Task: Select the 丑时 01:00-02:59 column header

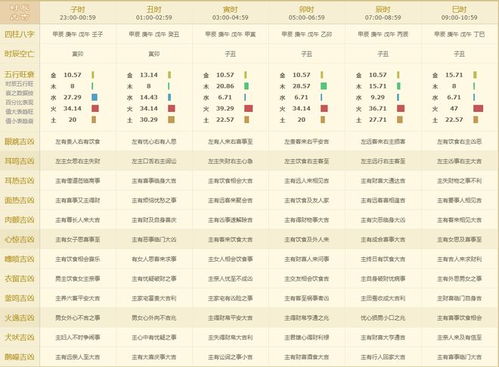Action: point(154,13)
